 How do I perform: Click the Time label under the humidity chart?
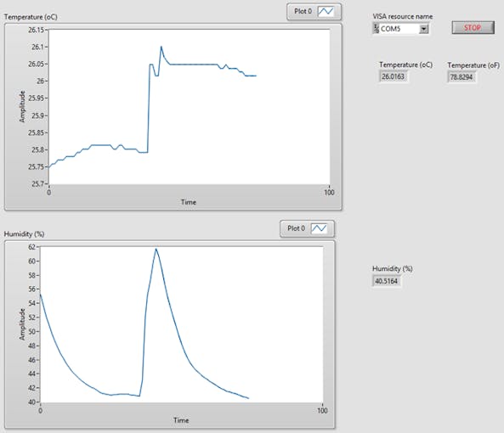[181, 420]
